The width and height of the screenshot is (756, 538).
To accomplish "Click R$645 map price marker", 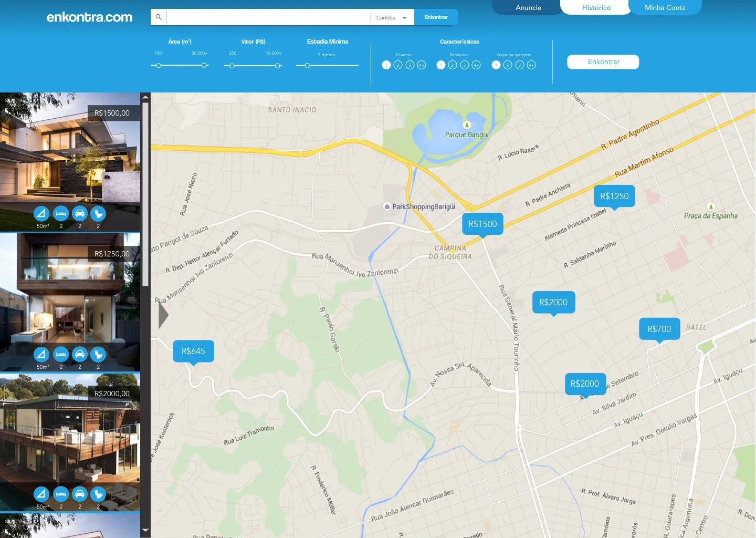I will pos(193,351).
